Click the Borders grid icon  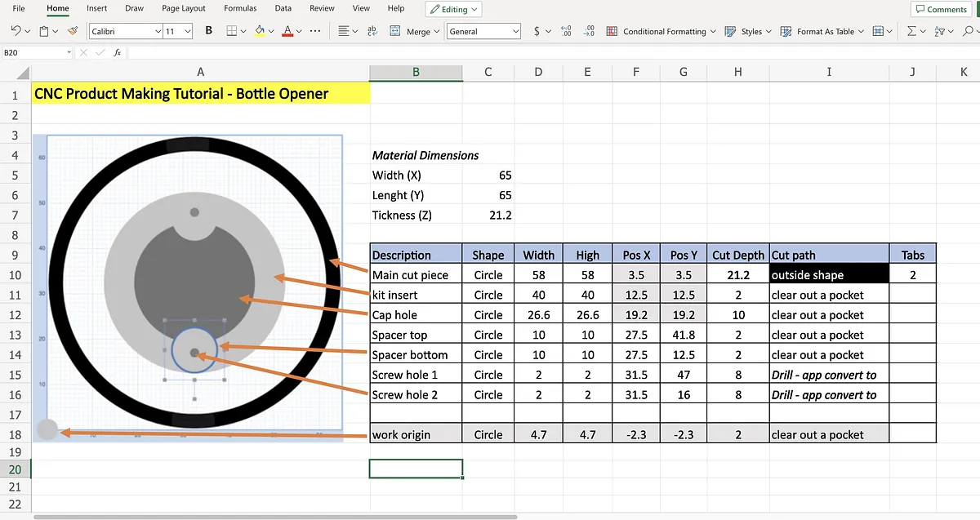coord(231,31)
